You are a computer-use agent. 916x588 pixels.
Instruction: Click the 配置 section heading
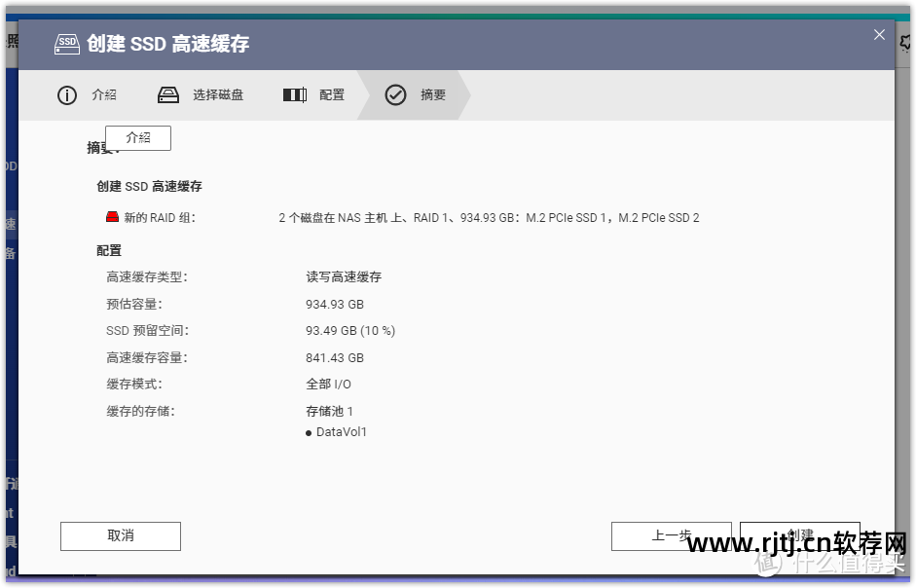(109, 251)
